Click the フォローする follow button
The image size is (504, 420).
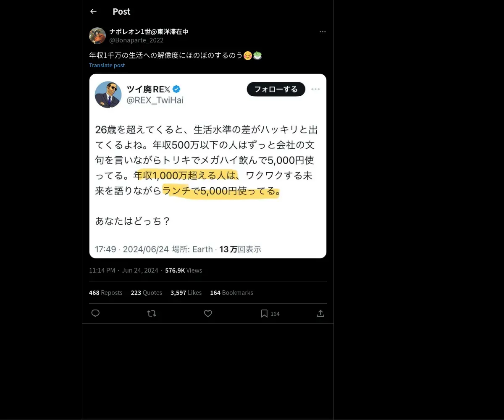click(x=276, y=89)
